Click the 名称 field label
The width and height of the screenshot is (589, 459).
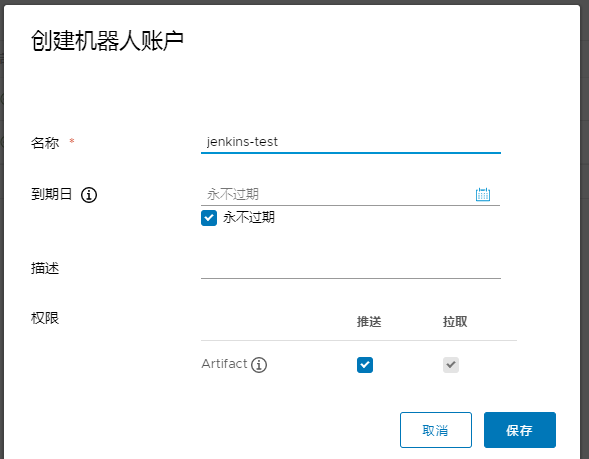(45, 143)
